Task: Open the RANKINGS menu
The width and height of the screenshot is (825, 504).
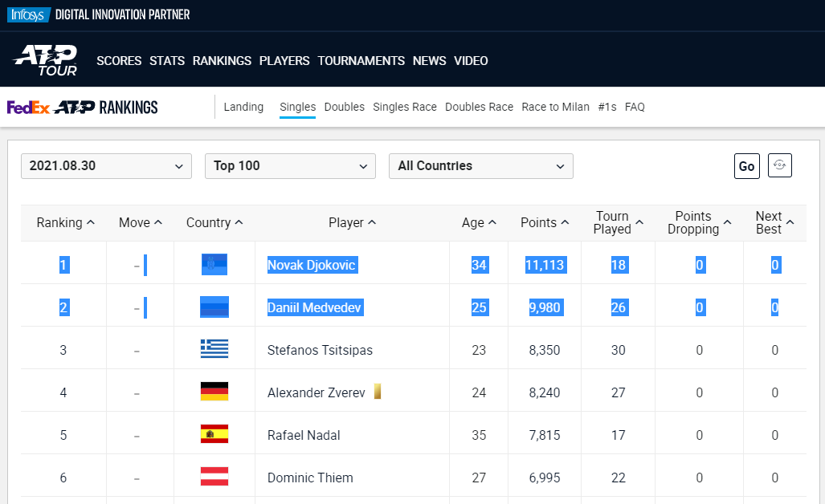Action: click(222, 61)
